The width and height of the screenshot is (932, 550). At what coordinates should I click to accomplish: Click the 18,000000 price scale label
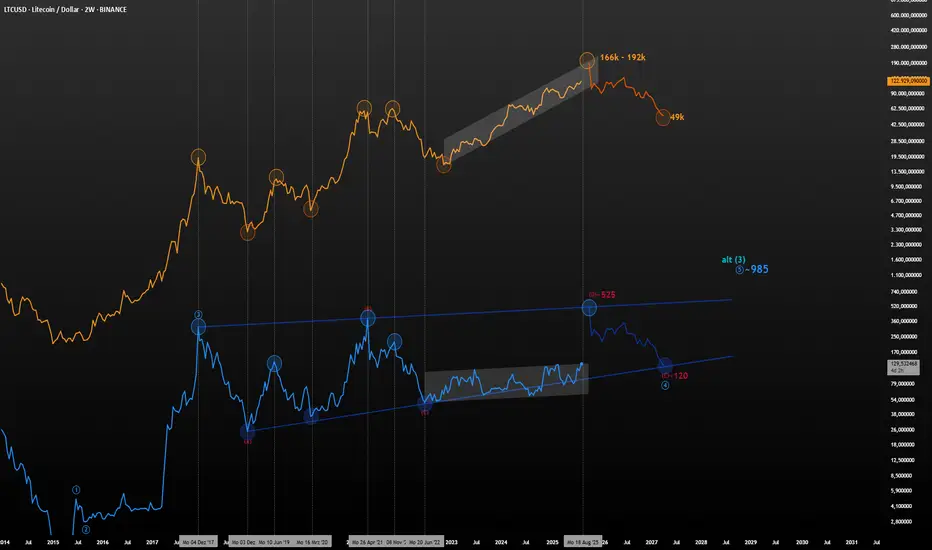pos(903,444)
